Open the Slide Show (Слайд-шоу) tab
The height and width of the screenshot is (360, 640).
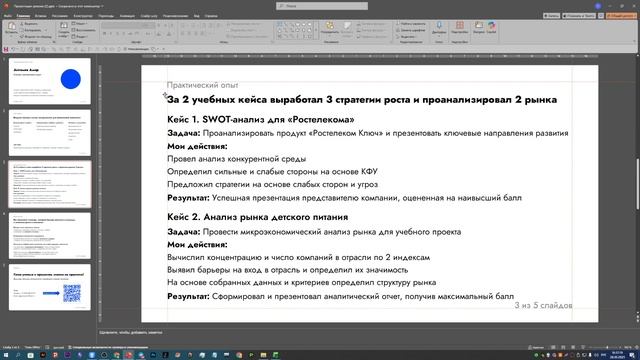click(149, 16)
